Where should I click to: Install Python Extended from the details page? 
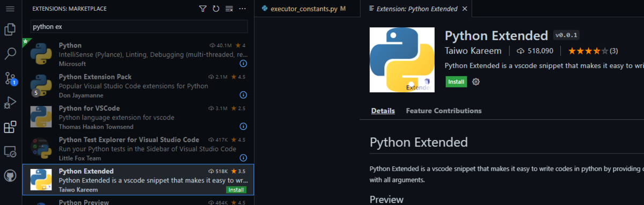coord(456,82)
